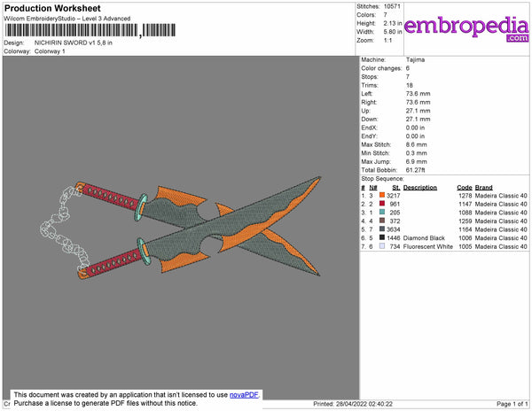This screenshot has height=411, width=532.
Task: Click the brown 372 thread swatch
Action: coord(382,221)
